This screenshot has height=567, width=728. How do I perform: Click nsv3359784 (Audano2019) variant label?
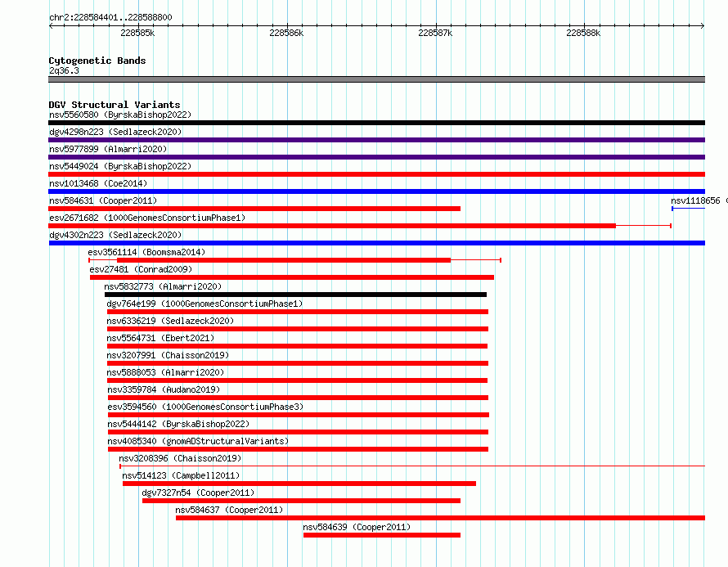click(x=164, y=389)
